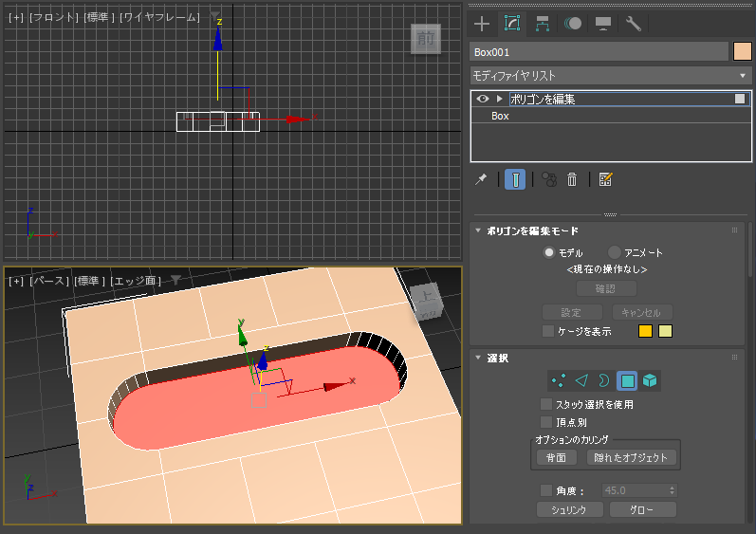
Task: Open the [エッジ面] shading menu
Action: click(x=136, y=281)
